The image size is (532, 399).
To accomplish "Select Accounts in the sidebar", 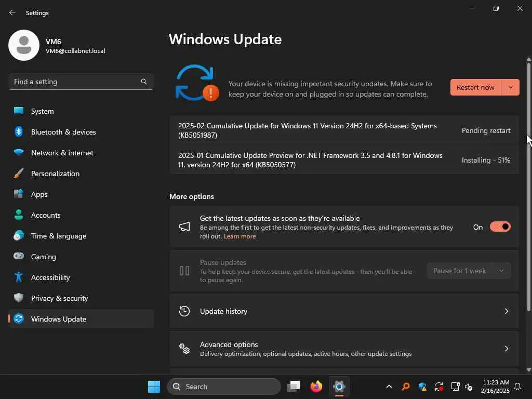I will tap(81, 215).
